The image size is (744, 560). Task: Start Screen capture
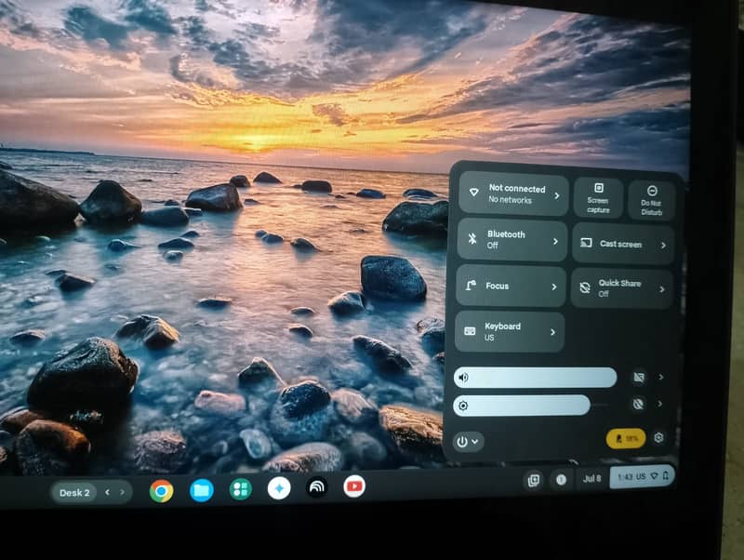598,198
